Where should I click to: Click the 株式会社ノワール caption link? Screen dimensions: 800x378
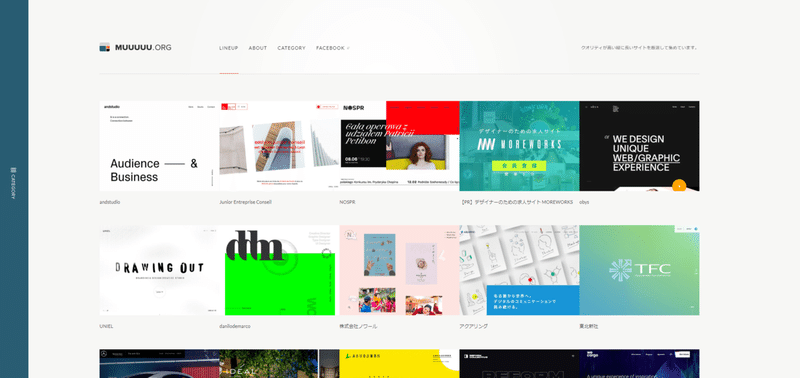tap(358, 326)
